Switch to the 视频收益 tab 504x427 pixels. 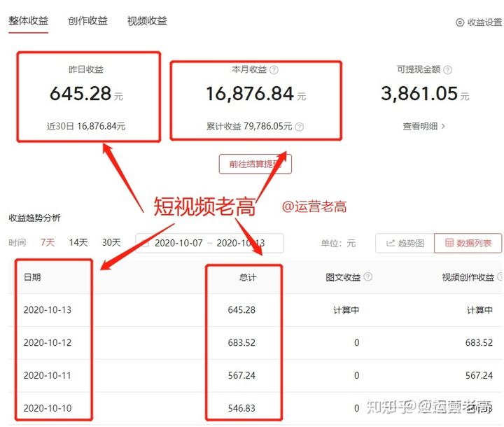point(147,21)
